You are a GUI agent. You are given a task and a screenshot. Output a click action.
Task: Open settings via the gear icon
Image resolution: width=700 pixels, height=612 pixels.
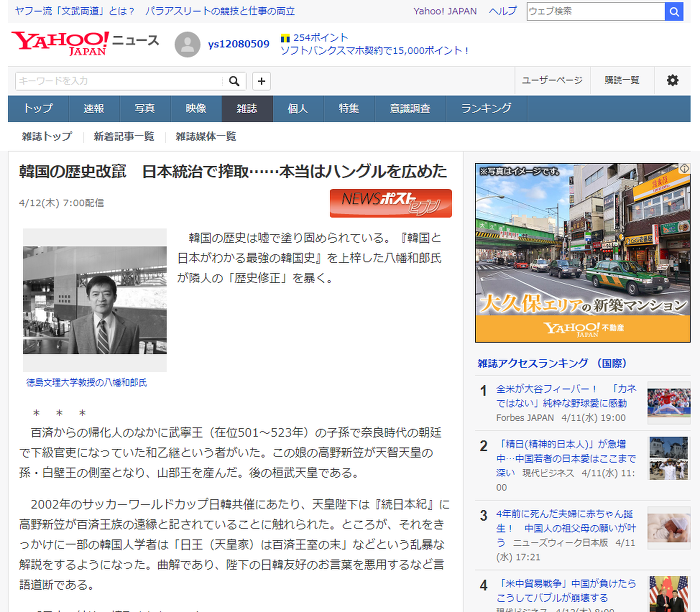click(x=672, y=80)
